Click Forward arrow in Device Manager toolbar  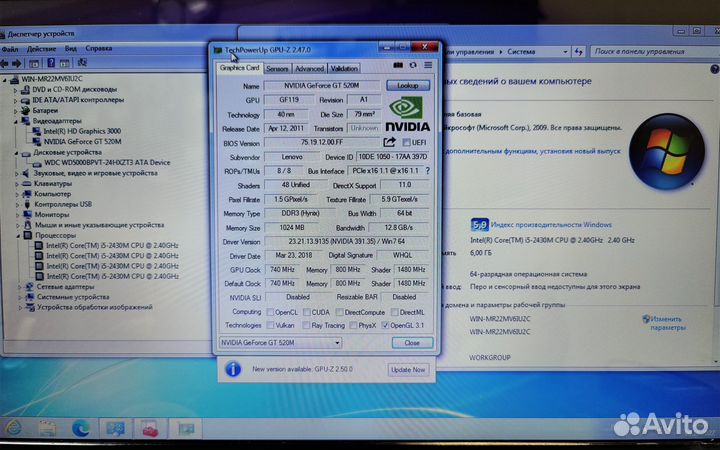[x=17, y=63]
